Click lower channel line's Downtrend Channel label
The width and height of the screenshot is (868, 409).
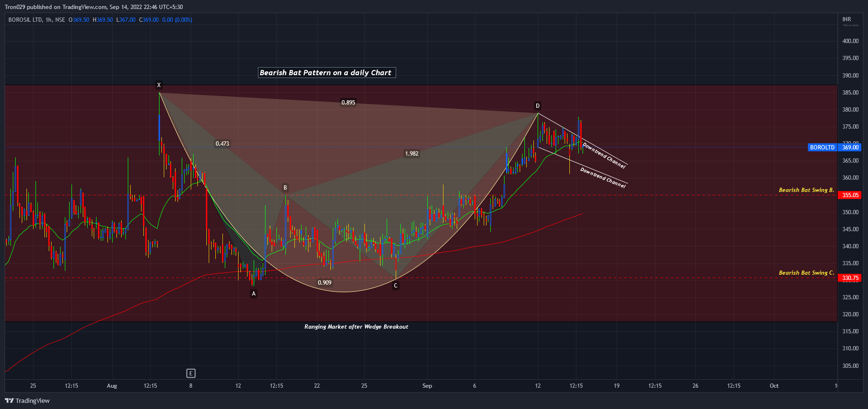[603, 178]
